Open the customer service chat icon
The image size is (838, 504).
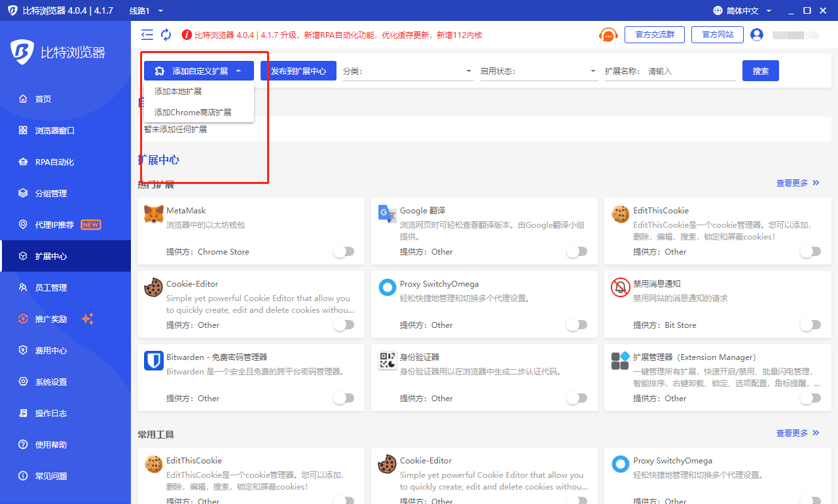point(608,35)
